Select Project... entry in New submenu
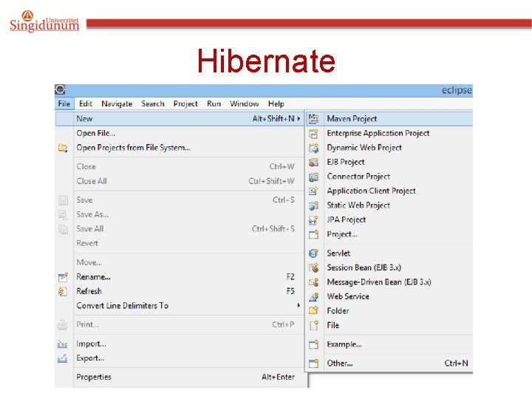Screen dimensions: 532x399 pos(389,234)
